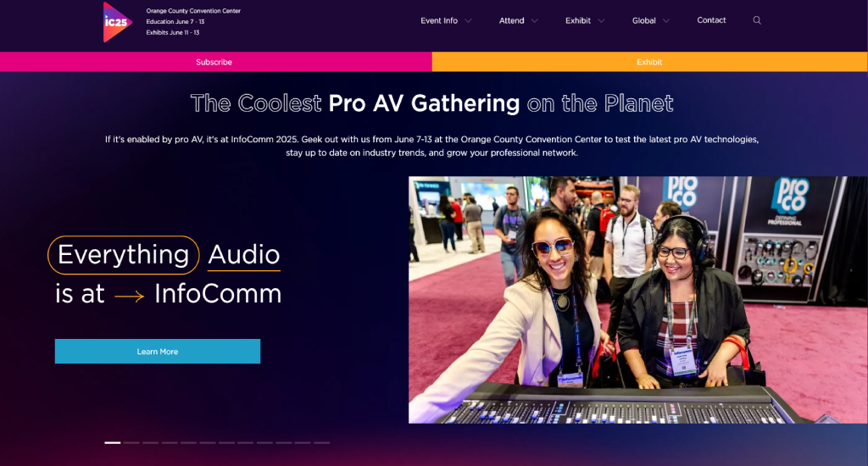The height and width of the screenshot is (466, 868).
Task: Open the Exhibit menu chevron
Action: (601, 21)
